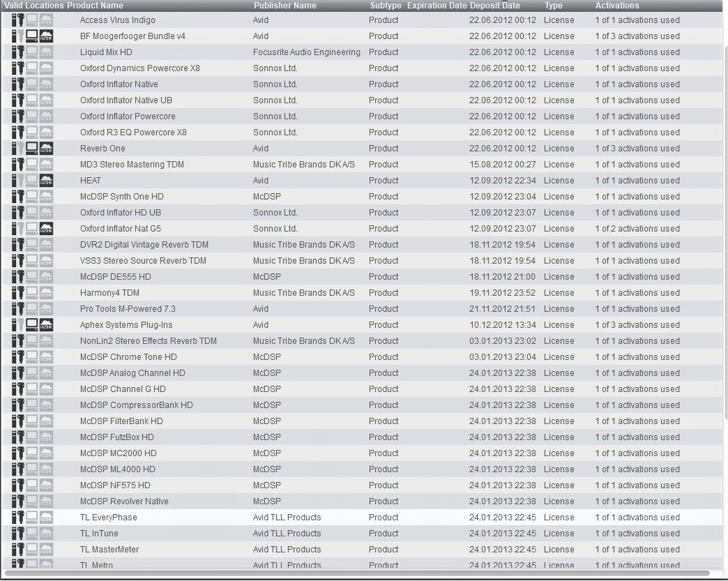The image size is (728, 581).
Task: Click the computer icon for Aphex Systems Plug-Ins
Action: tap(31, 324)
